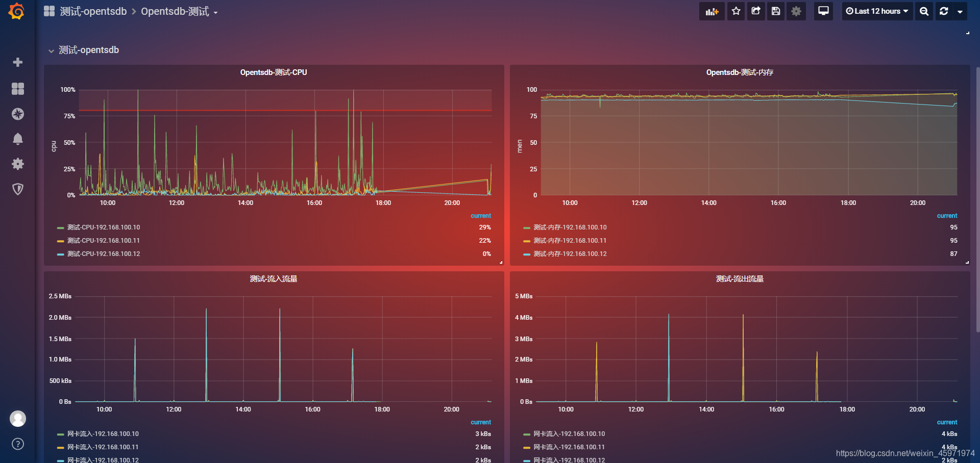Screen dimensions: 980x463
Task: Open the Server Admin shield icon
Action: (x=18, y=189)
